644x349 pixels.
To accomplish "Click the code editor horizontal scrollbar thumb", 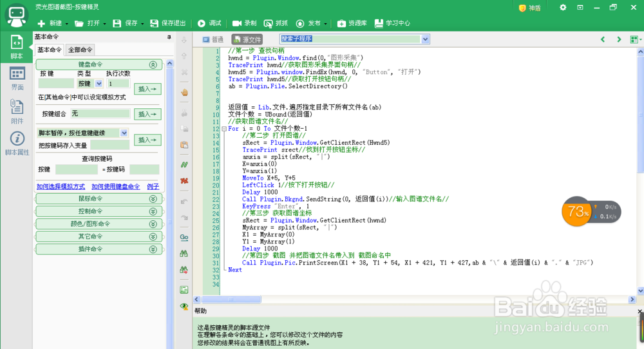I will pos(231,299).
